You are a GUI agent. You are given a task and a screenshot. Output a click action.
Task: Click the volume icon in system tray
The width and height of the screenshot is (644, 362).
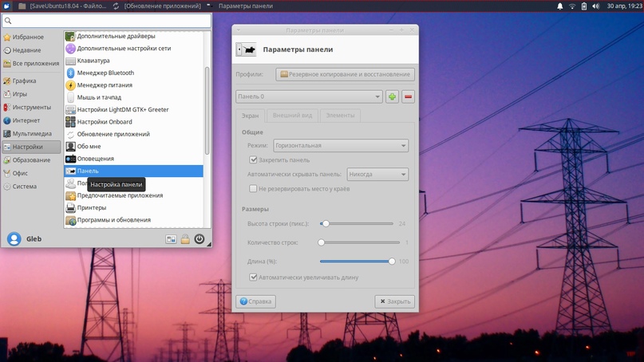tap(595, 6)
